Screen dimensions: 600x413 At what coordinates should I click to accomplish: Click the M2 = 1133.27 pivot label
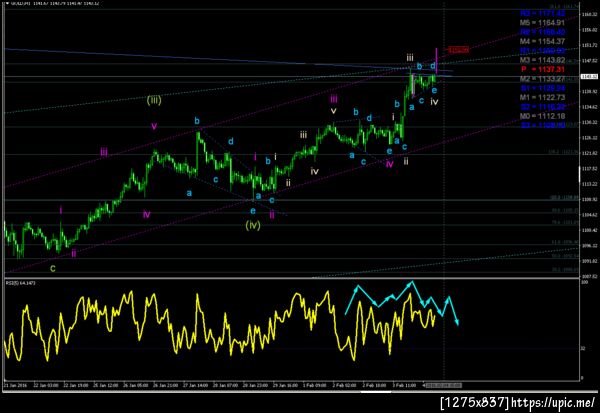pyautogui.click(x=542, y=79)
